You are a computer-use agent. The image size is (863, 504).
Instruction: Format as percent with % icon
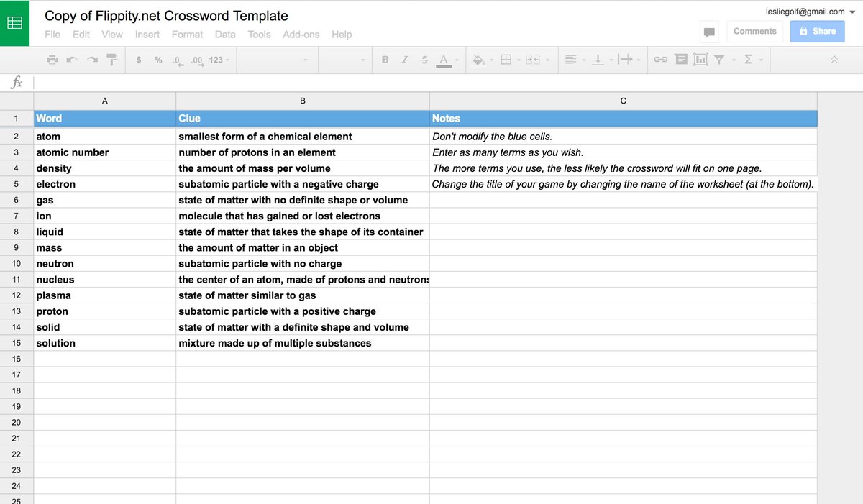coord(158,60)
